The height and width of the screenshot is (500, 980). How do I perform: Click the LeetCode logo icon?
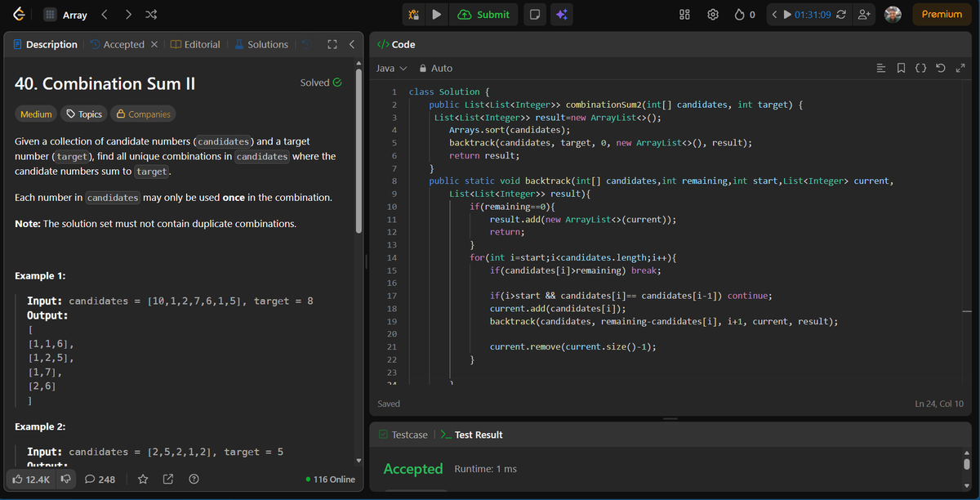[x=18, y=15]
